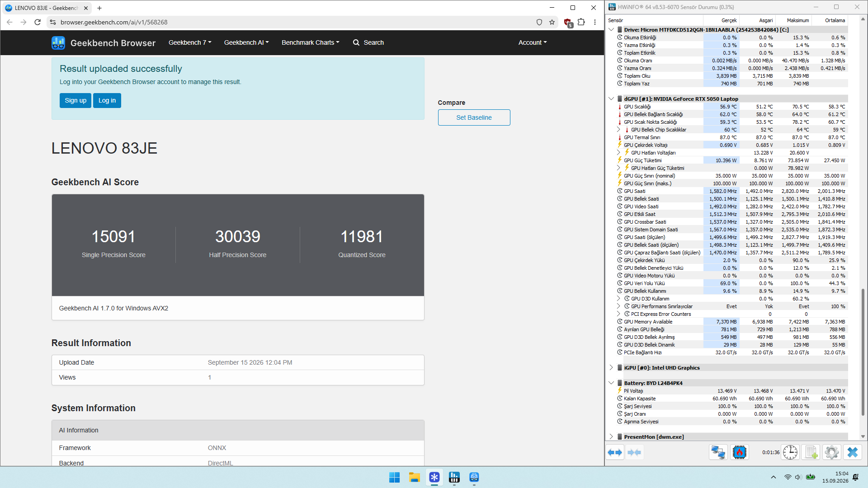868x488 pixels.
Task: Open the notification bell in taskbar
Action: pyautogui.click(x=855, y=477)
